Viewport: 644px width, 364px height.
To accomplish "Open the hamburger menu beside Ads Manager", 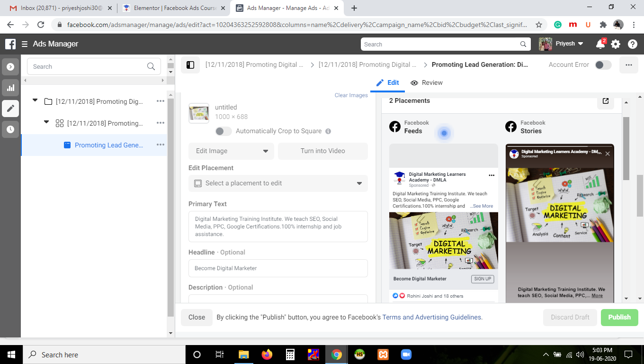I will tap(24, 44).
